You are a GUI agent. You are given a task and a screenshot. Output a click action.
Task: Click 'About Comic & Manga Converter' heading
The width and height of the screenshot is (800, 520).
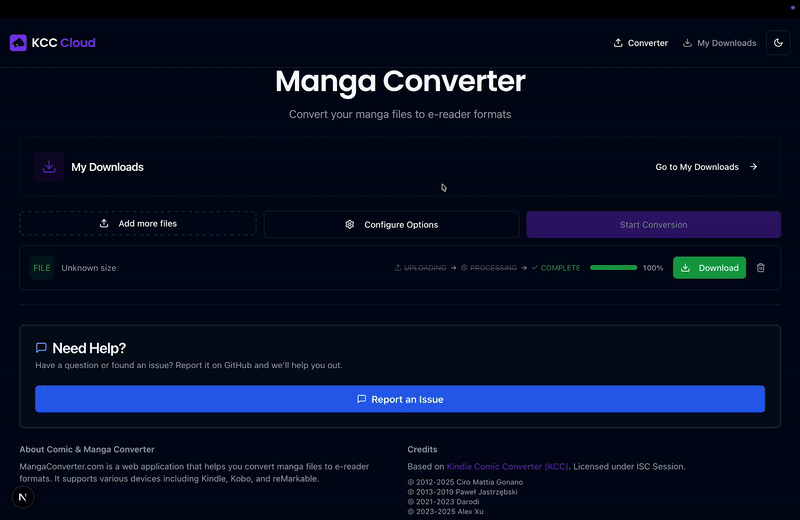[87, 450]
